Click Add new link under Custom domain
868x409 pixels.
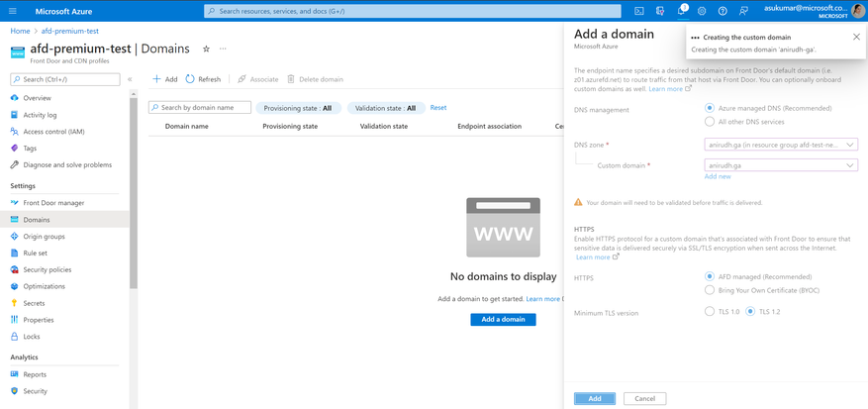pyautogui.click(x=718, y=176)
